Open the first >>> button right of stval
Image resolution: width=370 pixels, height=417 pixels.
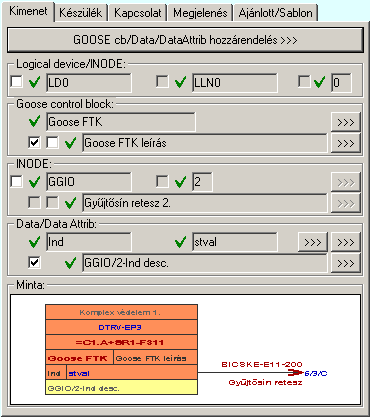[313, 242]
